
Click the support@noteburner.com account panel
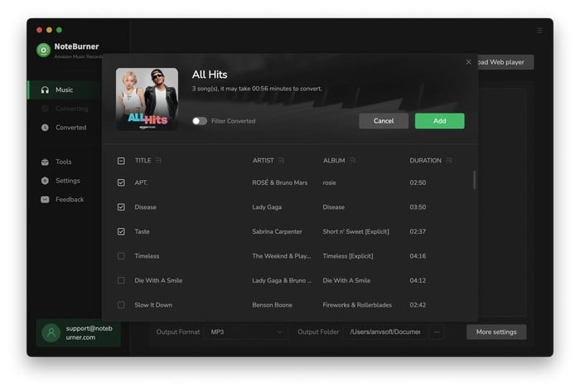[79, 333]
